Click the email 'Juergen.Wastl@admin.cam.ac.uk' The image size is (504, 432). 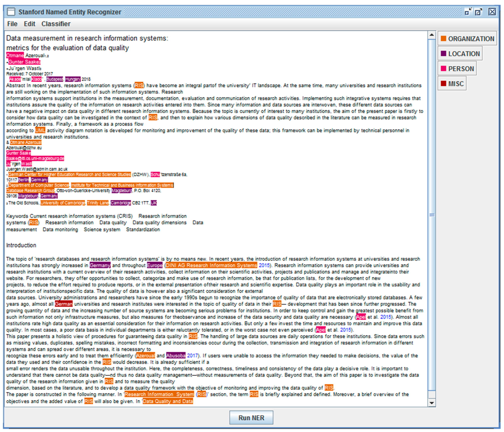[x=37, y=169]
